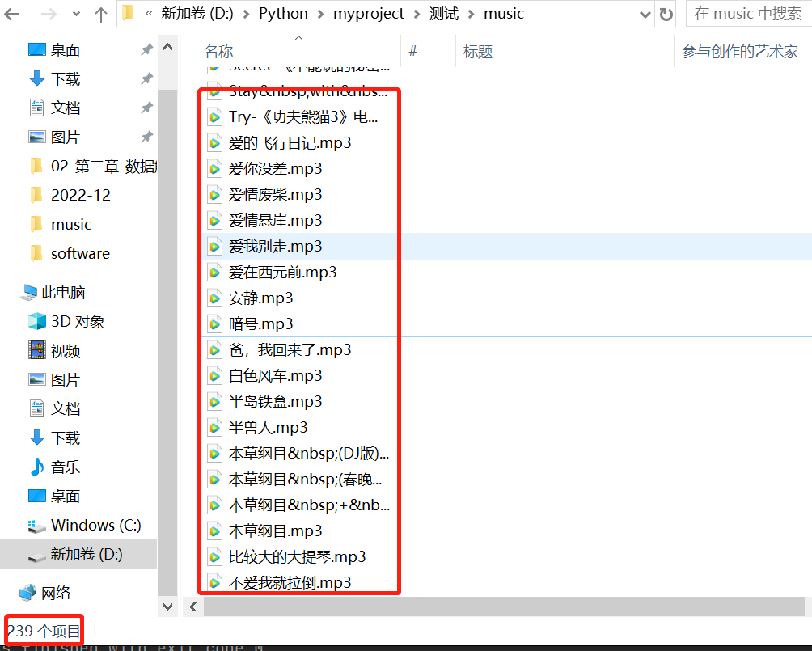Go back using the back arrow

pyautogui.click(x=12, y=14)
